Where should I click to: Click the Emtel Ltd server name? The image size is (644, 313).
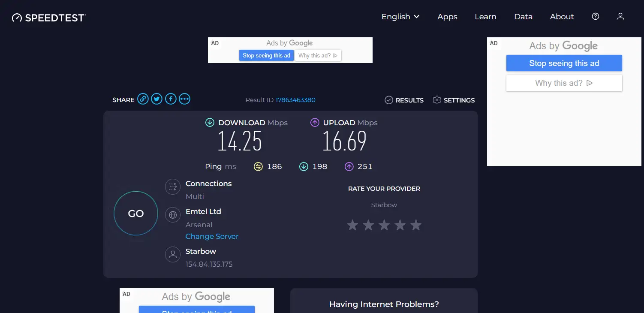point(203,211)
